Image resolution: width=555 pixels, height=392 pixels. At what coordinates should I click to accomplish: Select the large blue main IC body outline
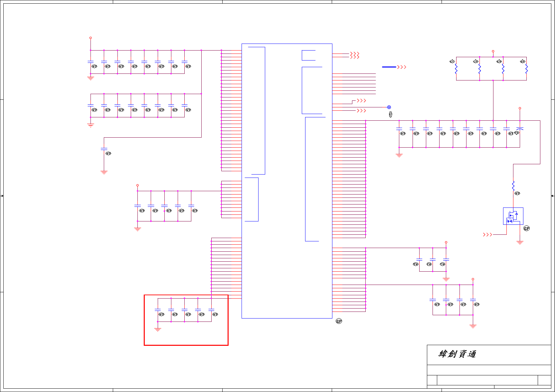(287, 181)
